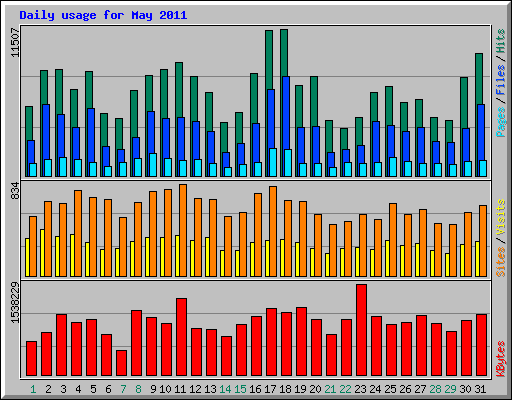512x400 pixels.
Task: Select day label 23 on the x-axis
Action: [360, 389]
